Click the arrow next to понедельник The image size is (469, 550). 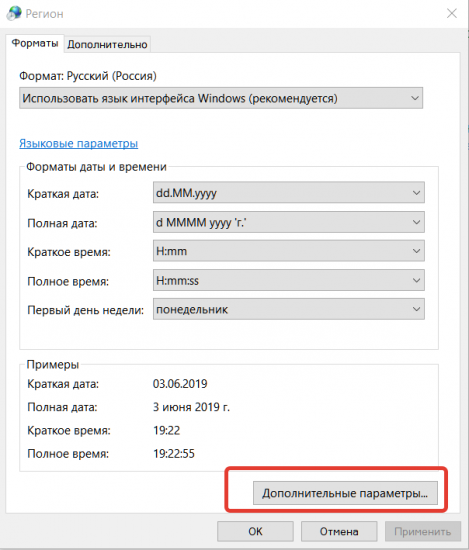coord(416,309)
